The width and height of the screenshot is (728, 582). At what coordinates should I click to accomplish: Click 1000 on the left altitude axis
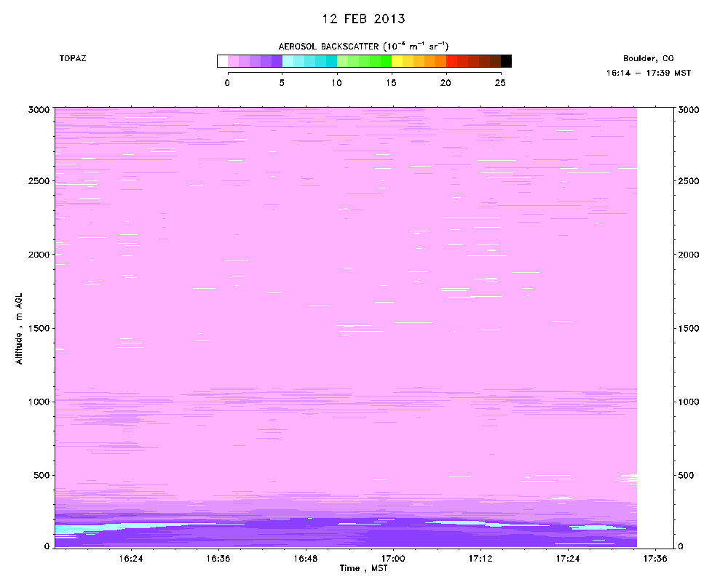[39, 402]
